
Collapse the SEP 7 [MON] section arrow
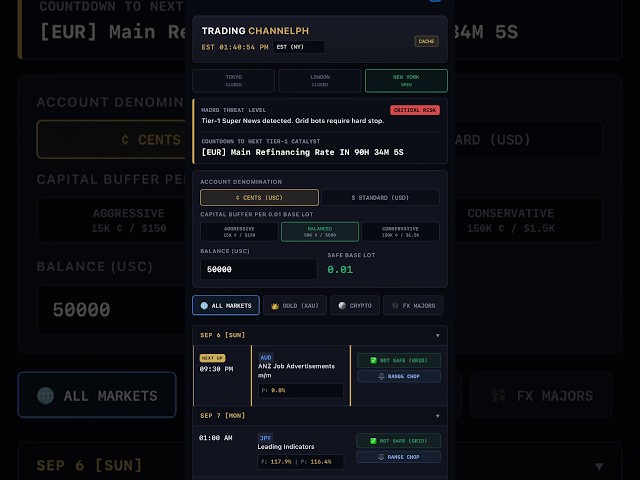click(x=438, y=416)
